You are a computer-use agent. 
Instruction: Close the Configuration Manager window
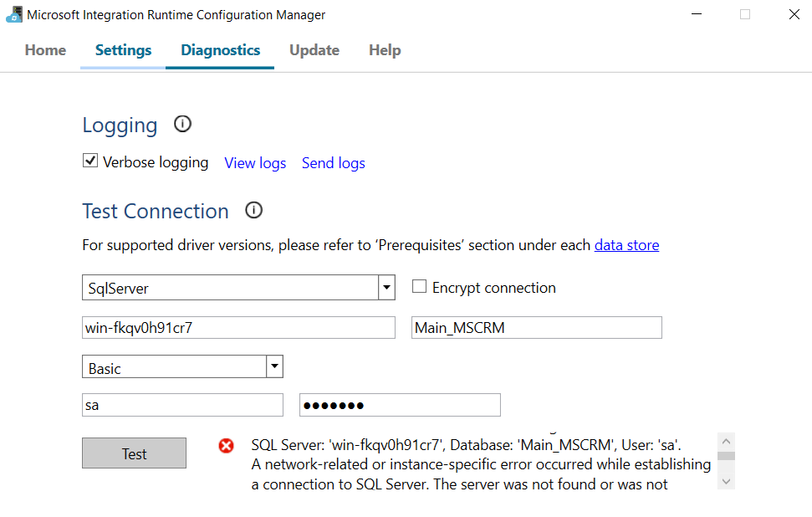click(x=794, y=14)
